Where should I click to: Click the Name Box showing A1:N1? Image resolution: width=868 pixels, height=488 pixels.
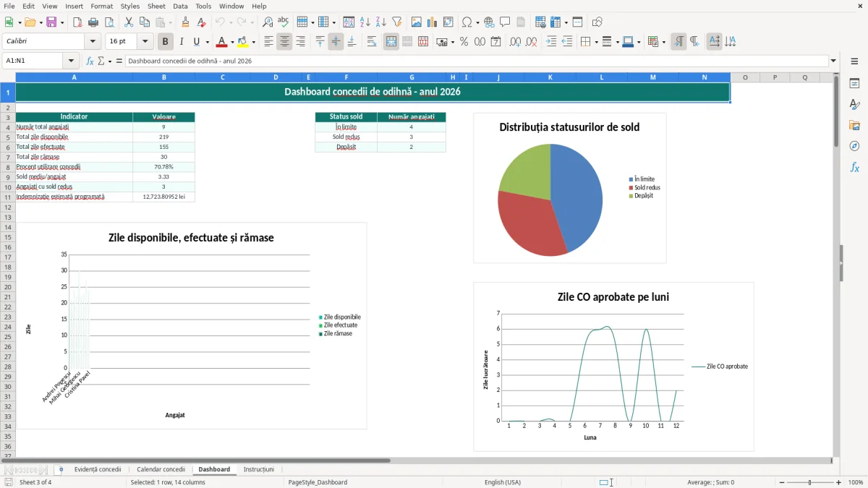[x=33, y=61]
